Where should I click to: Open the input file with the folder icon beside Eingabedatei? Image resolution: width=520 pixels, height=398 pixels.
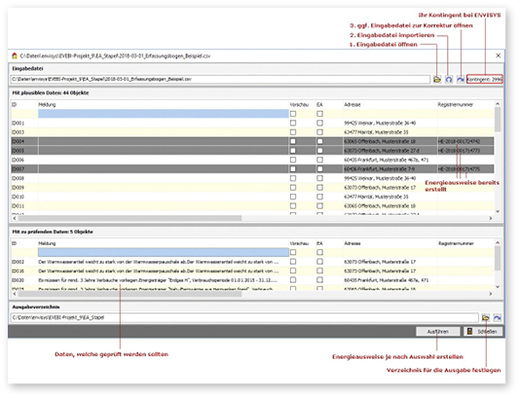tap(437, 80)
